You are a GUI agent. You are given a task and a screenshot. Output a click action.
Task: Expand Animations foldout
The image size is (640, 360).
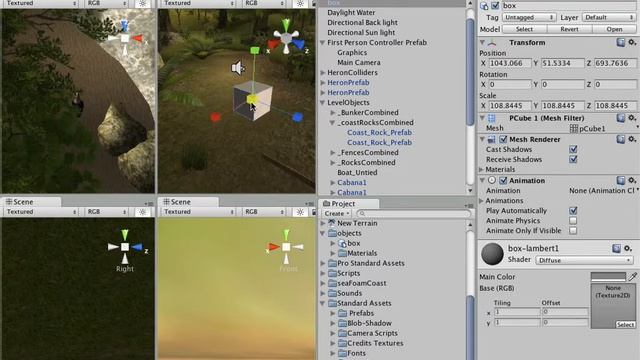(x=482, y=201)
